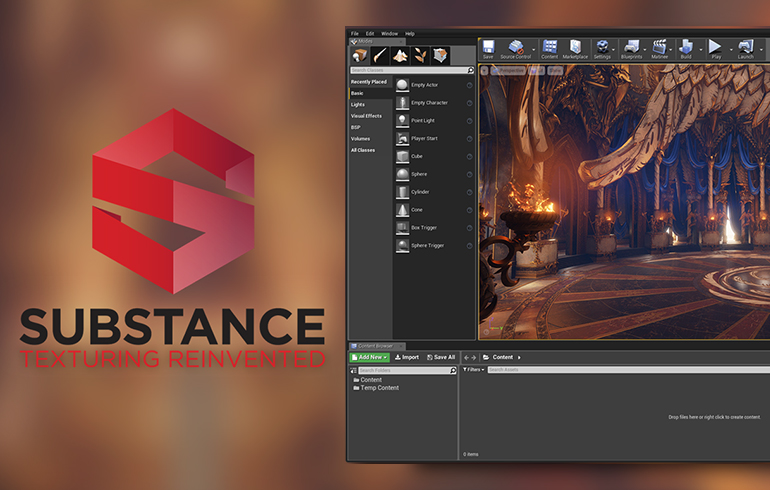The height and width of the screenshot is (490, 770).
Task: Select the Temp Content folder
Action: pyautogui.click(x=376, y=388)
